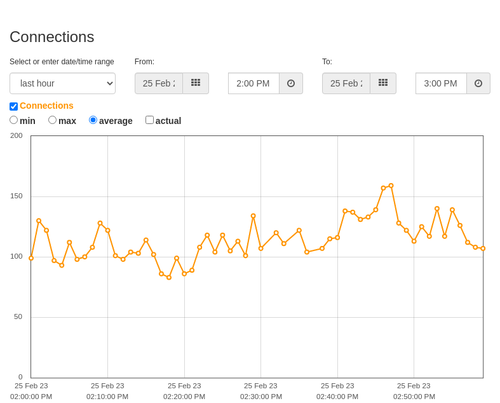Viewport: 500px width, 403px height.
Task: Open the From time clock icon
Action: point(291,83)
